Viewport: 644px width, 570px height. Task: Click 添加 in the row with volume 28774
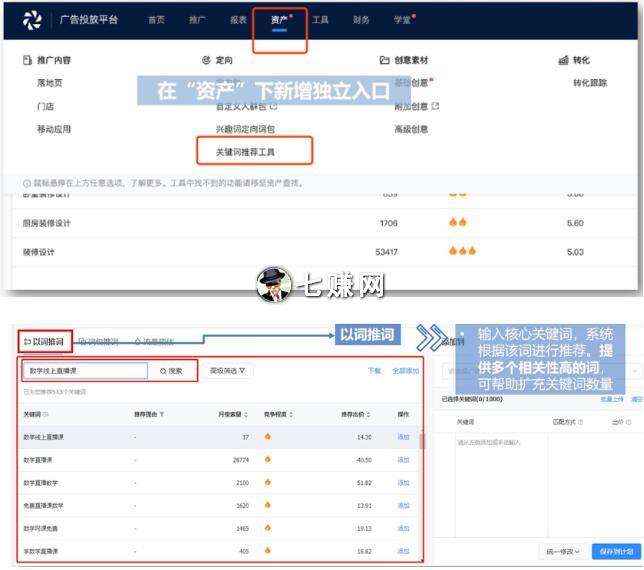pos(404,460)
